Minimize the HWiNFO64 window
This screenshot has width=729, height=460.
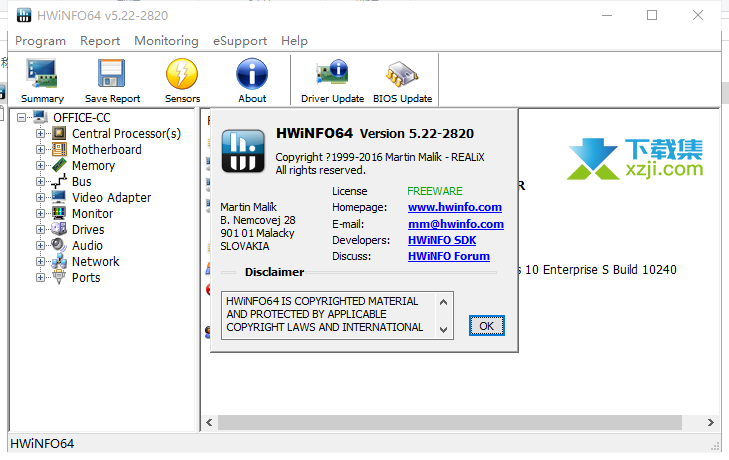pyautogui.click(x=607, y=15)
